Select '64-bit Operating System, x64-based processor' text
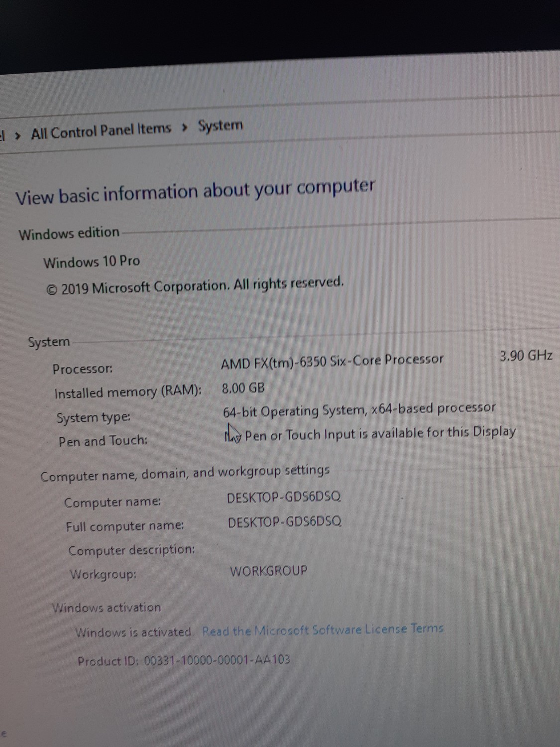 (359, 410)
